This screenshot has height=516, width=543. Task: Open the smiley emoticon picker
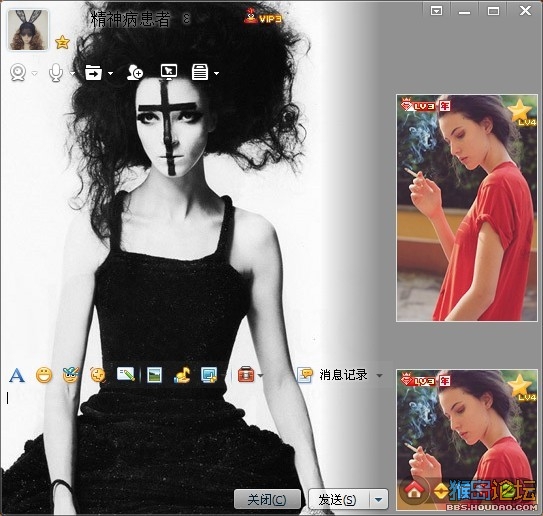pyautogui.click(x=44, y=375)
